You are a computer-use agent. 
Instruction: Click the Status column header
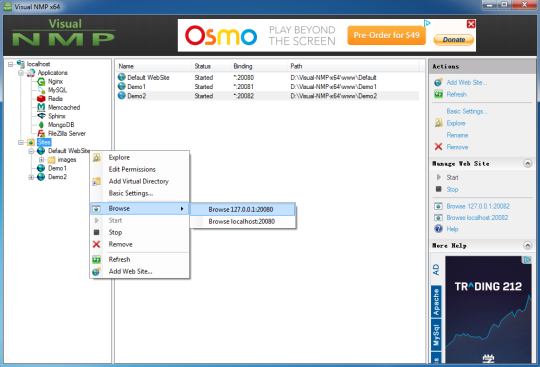[x=211, y=66]
